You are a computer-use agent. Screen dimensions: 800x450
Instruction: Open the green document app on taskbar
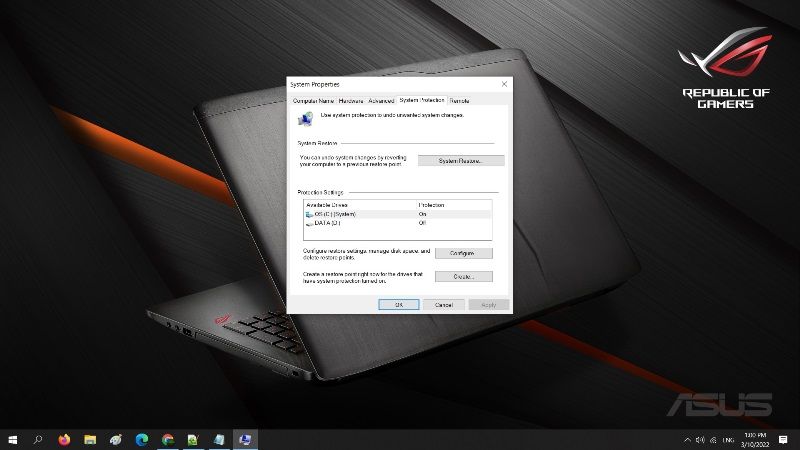[x=193, y=439]
